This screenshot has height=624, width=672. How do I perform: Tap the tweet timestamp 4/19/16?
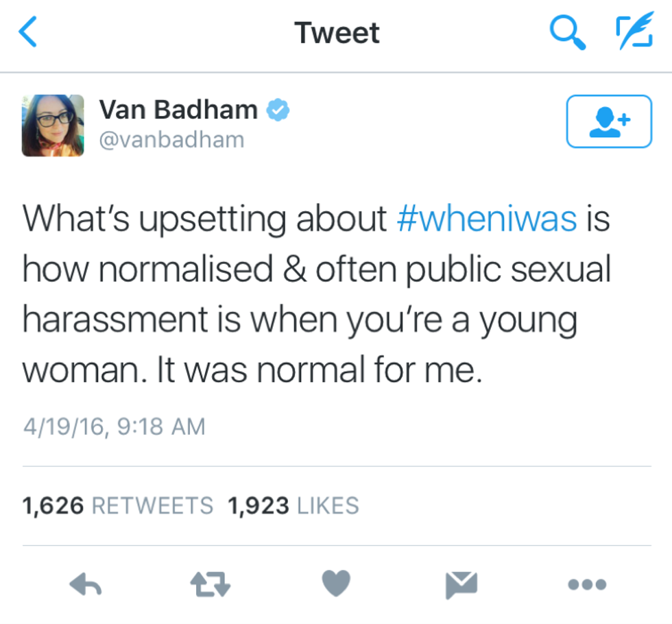[x=114, y=427]
